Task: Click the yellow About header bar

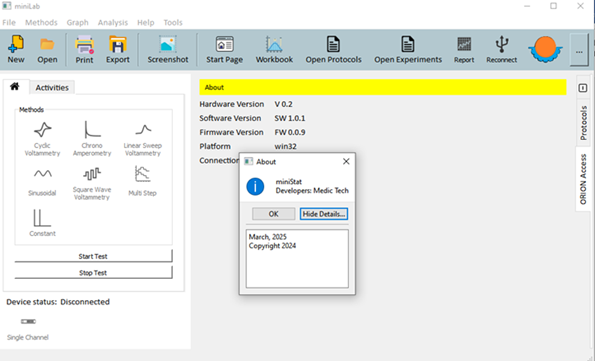Action: tap(383, 87)
